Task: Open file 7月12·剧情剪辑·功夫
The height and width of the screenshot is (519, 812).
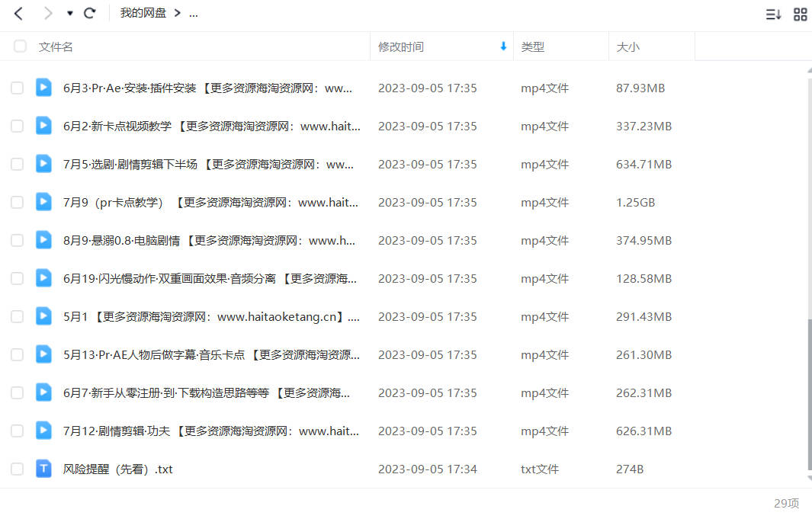Action: [x=210, y=431]
